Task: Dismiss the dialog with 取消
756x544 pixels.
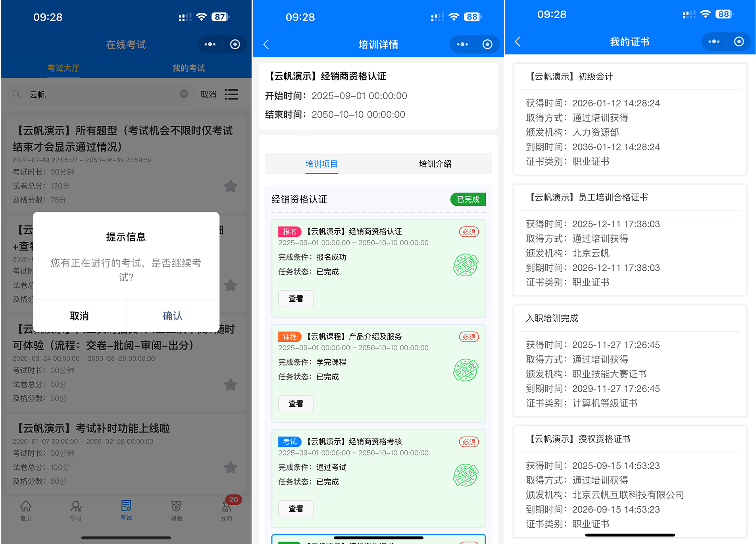Action: 79,316
